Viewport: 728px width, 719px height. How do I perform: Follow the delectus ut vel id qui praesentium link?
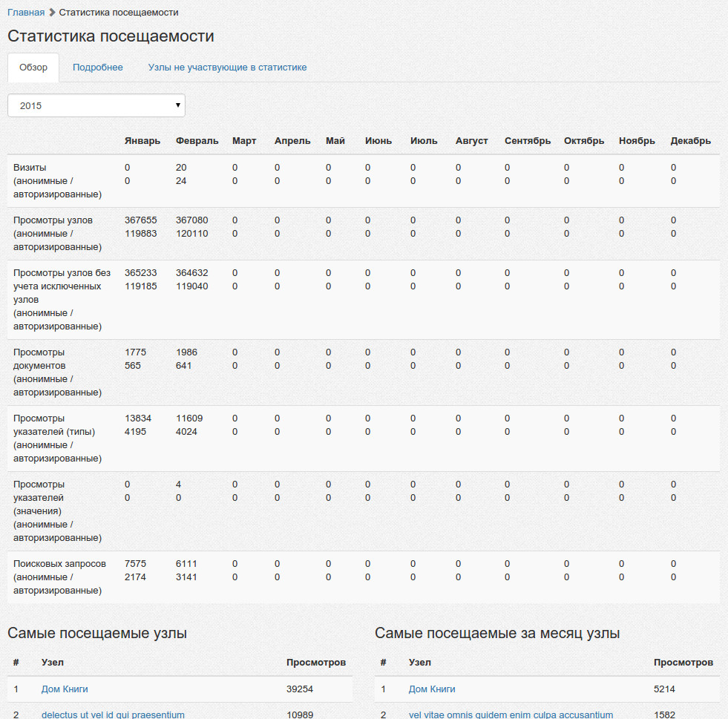click(x=113, y=715)
